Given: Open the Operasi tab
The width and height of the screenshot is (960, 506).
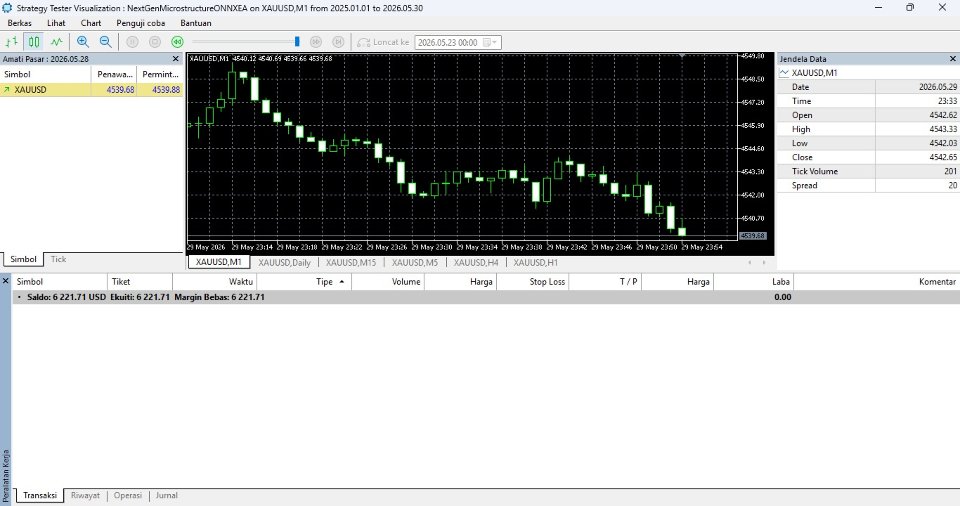Looking at the screenshot, I should click(127, 495).
